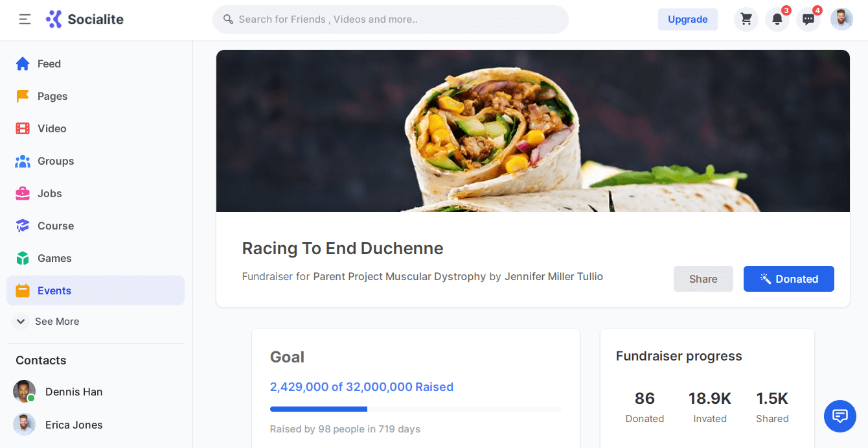Image resolution: width=868 pixels, height=448 pixels.
Task: Click the fundraiser goal progress bar
Action: [x=415, y=409]
